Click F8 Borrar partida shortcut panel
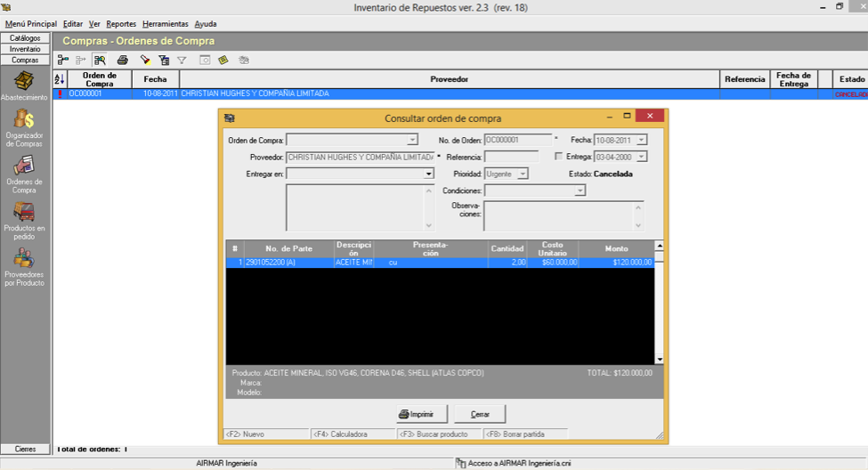This screenshot has width=868, height=470. (526, 434)
